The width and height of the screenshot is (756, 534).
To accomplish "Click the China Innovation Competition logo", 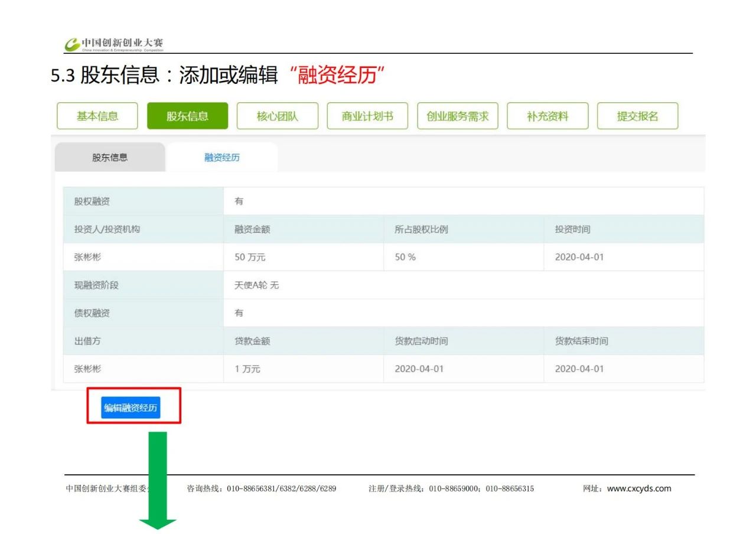I will click(x=114, y=44).
